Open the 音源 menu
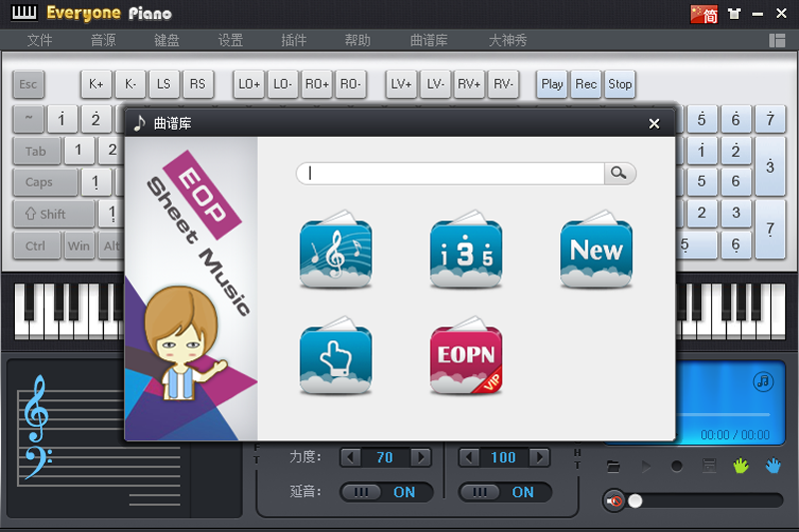Screen dimensions: 799x532 click(x=103, y=40)
